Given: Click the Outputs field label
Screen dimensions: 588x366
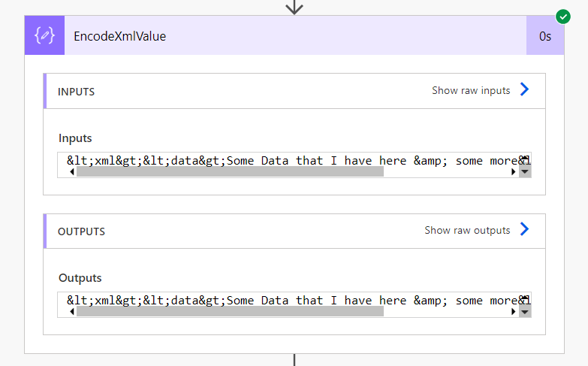Looking at the screenshot, I should click(x=80, y=278).
